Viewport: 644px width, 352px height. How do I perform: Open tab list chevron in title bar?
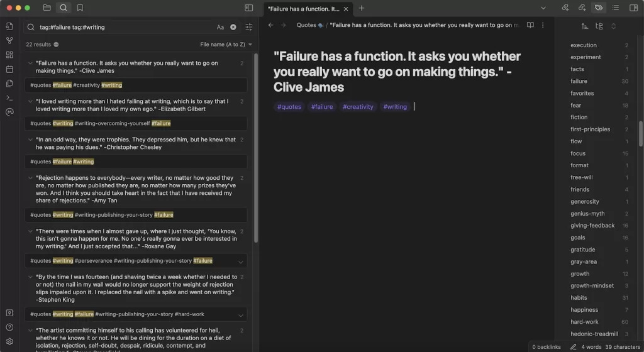pyautogui.click(x=543, y=8)
